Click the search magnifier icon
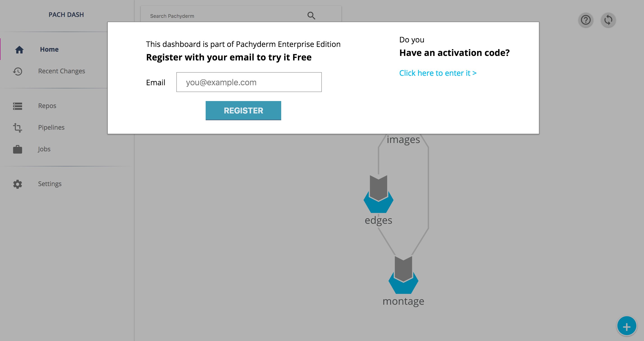 coord(311,16)
